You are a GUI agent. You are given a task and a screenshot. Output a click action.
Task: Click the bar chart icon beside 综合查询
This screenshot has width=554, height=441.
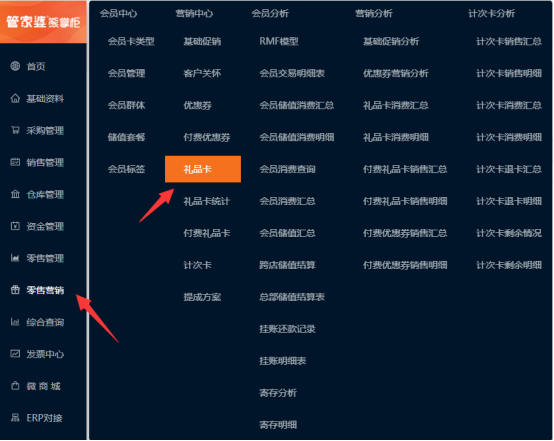coord(15,322)
